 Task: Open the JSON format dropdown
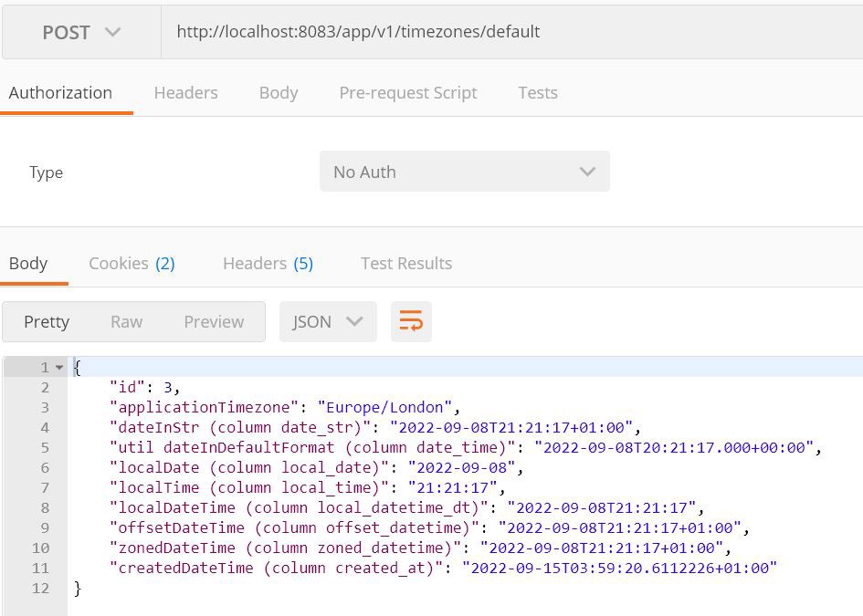[x=328, y=322]
